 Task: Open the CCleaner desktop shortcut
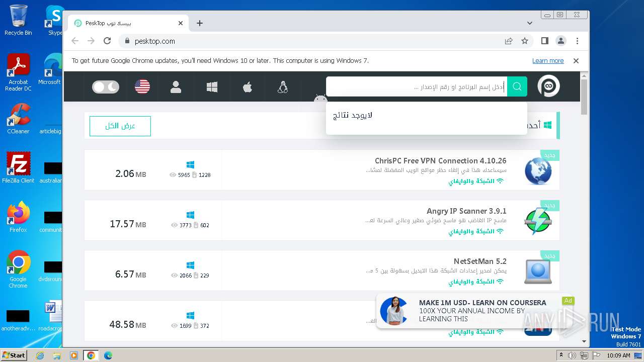tap(18, 119)
